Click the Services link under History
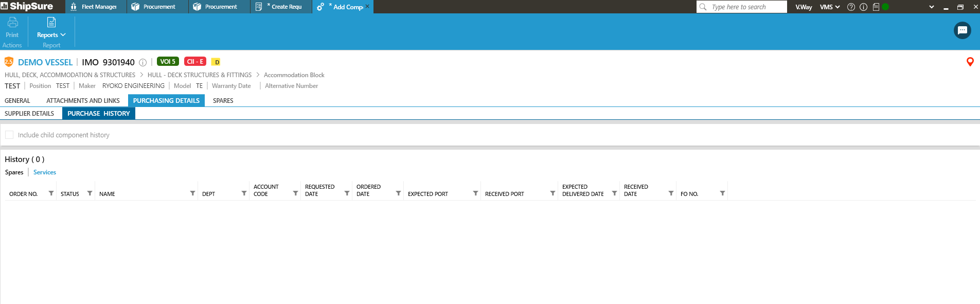The image size is (980, 304). pyautogui.click(x=45, y=172)
